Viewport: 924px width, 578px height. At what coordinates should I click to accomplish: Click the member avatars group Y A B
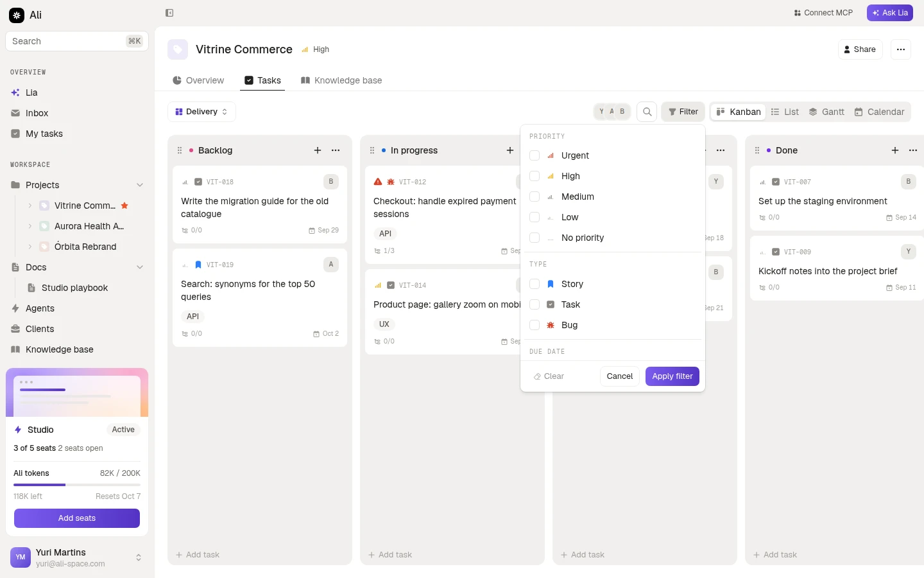pos(612,112)
